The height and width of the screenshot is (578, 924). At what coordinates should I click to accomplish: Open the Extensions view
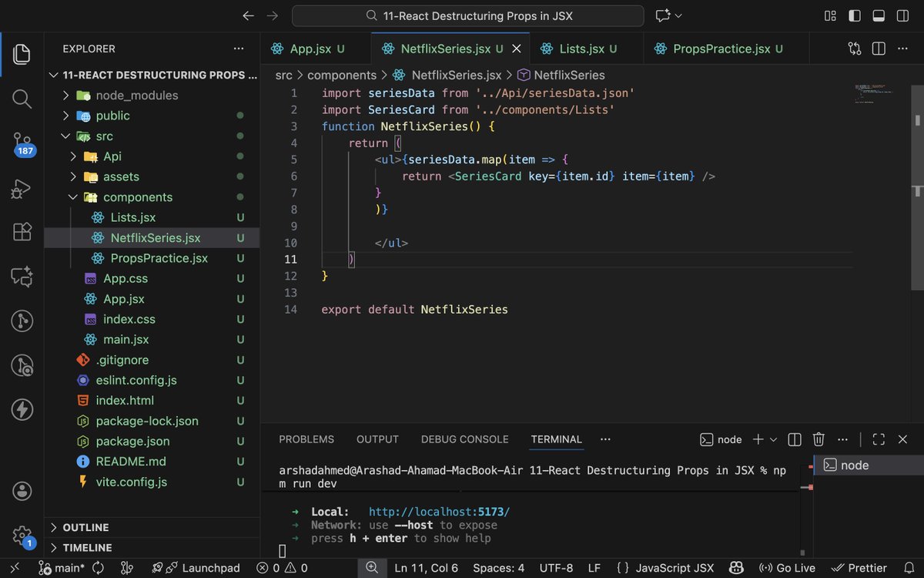22,231
